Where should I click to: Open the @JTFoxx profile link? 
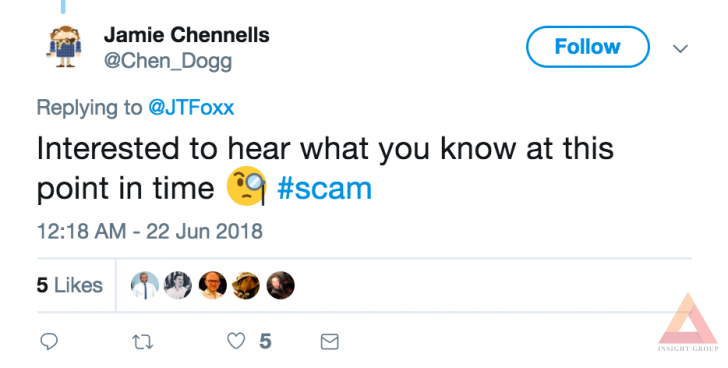(191, 108)
